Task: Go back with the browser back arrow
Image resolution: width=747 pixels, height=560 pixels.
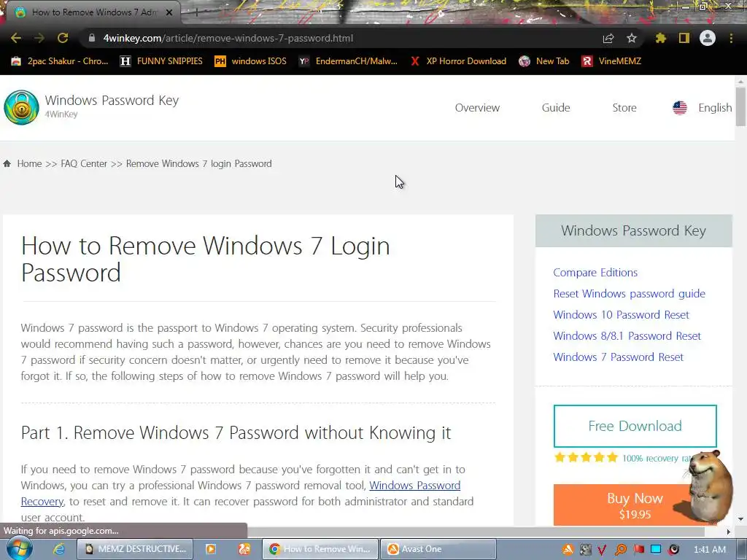Action: click(16, 38)
